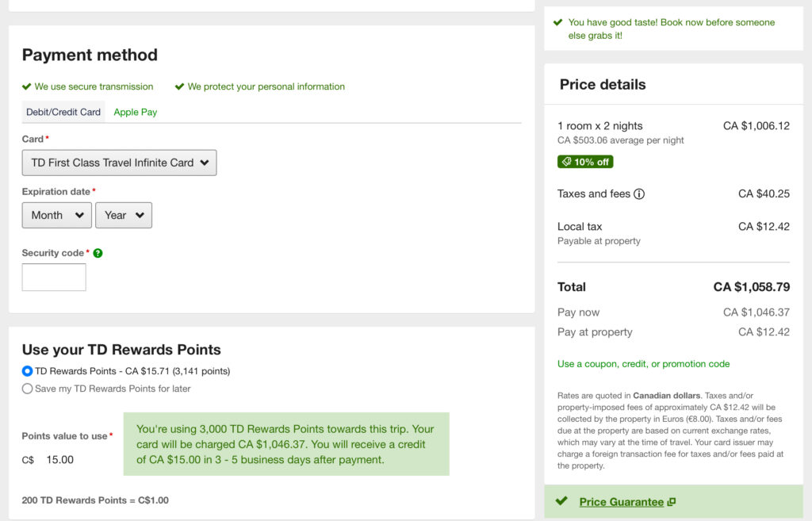This screenshot has height=521, width=812.
Task: Expand the expiration Month dropdown
Action: pyautogui.click(x=57, y=215)
